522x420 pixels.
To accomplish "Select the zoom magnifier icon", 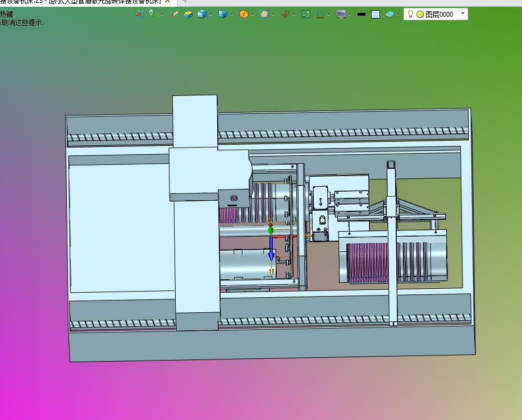I will [x=264, y=15].
